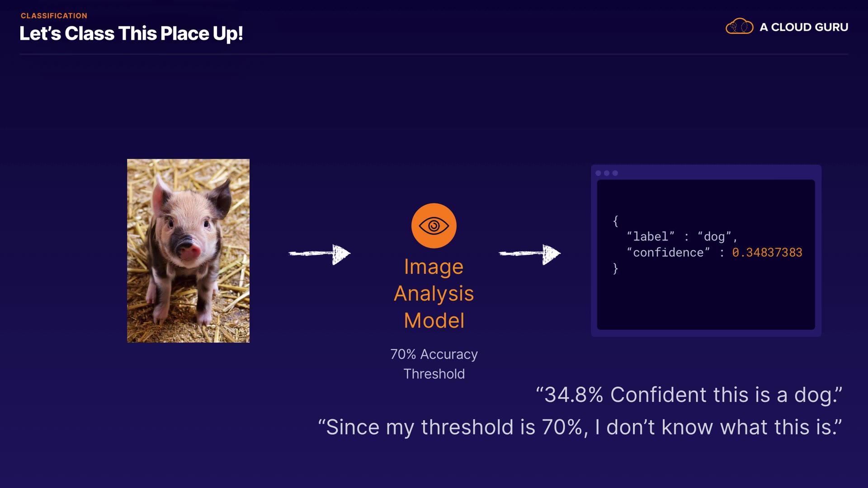Click the "34.8% Confident this is a dog" quote
Viewport: 868px width, 488px height.
[x=689, y=395]
